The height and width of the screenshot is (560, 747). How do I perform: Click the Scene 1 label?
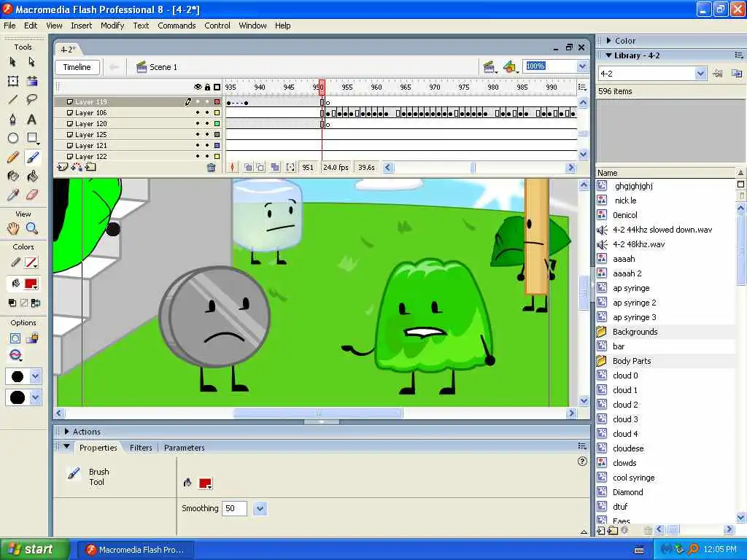pyautogui.click(x=163, y=67)
